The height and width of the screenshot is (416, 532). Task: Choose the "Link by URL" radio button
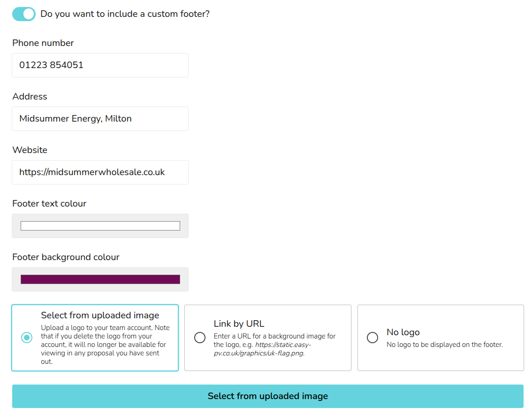coord(200,338)
